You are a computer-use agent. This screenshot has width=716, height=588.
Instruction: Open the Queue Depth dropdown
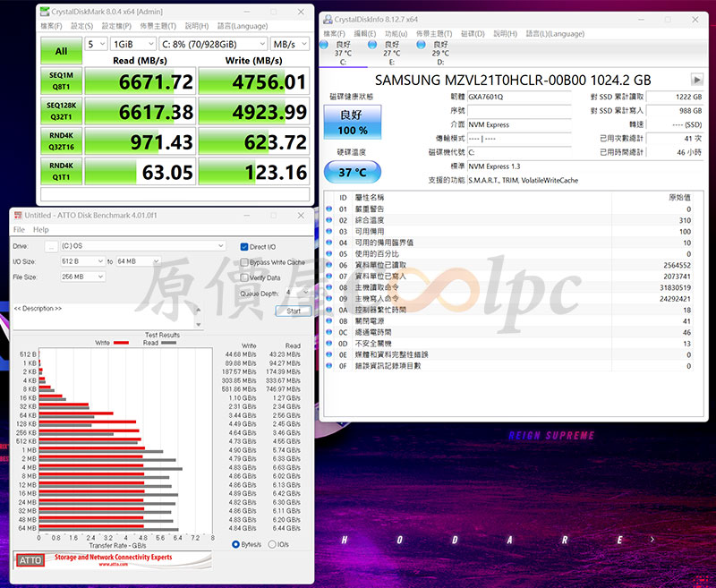297,292
